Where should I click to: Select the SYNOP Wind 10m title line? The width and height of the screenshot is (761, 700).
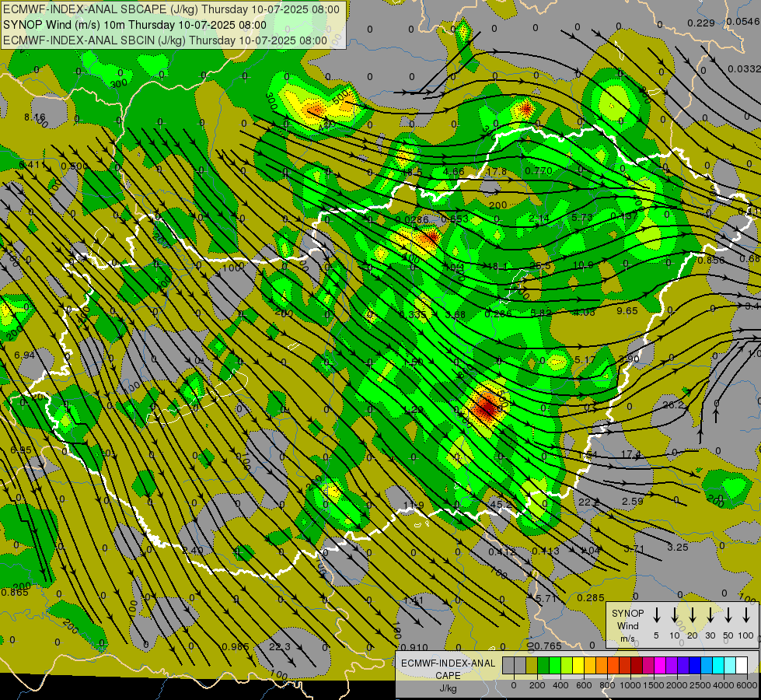(x=134, y=25)
